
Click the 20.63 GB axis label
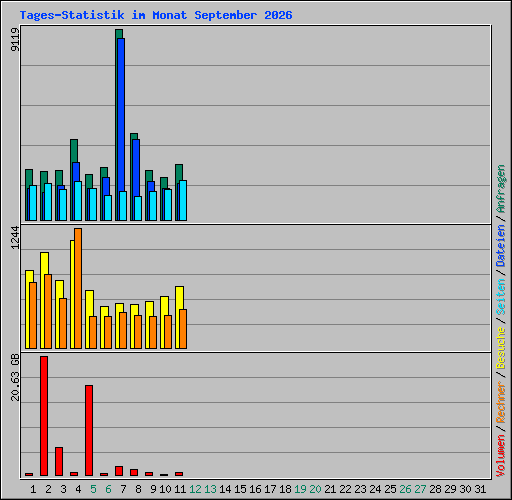click(x=15, y=377)
